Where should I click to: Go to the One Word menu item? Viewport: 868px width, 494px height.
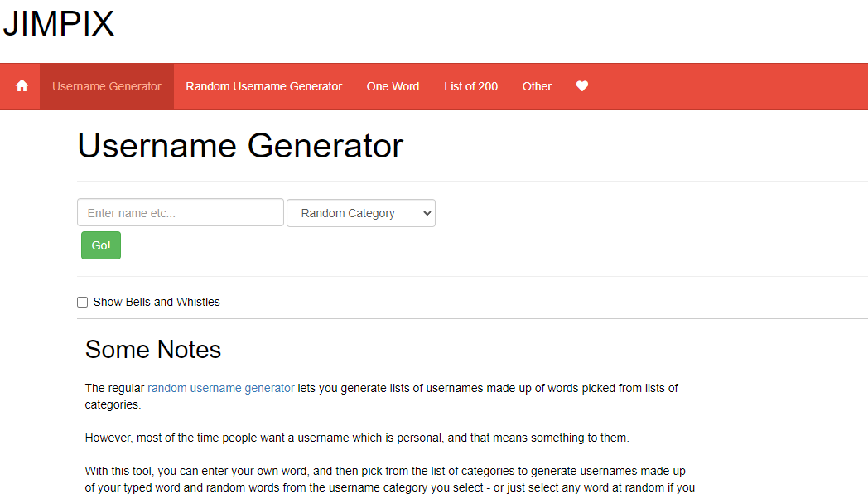pyautogui.click(x=393, y=86)
